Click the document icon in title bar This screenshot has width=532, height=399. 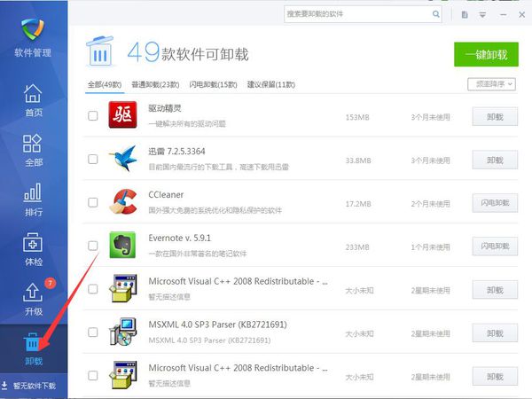pos(465,14)
